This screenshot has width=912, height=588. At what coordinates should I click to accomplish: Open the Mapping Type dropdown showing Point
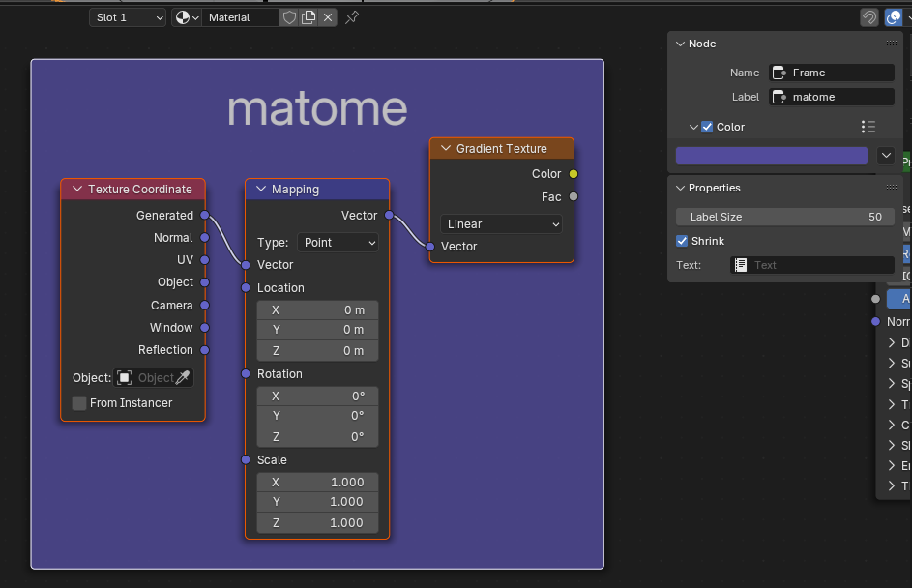click(x=338, y=243)
